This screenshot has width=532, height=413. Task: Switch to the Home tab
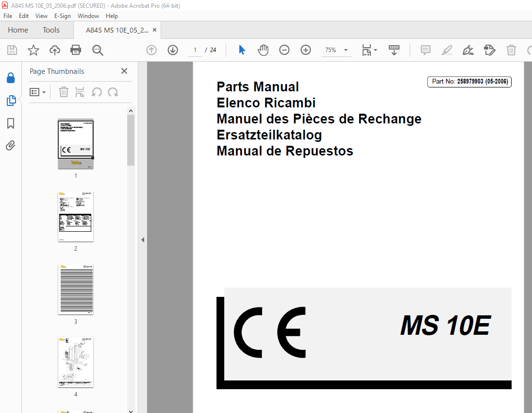click(18, 30)
